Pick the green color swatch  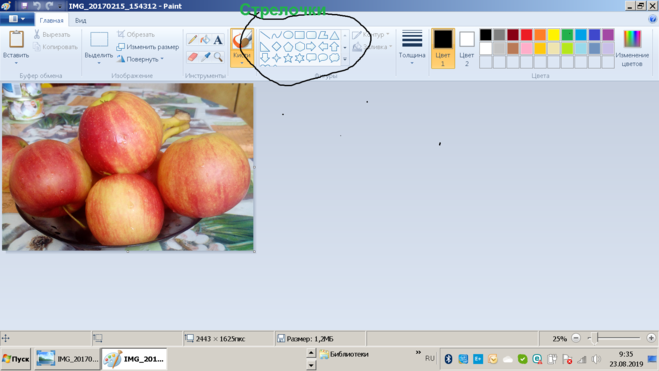pyautogui.click(x=567, y=34)
